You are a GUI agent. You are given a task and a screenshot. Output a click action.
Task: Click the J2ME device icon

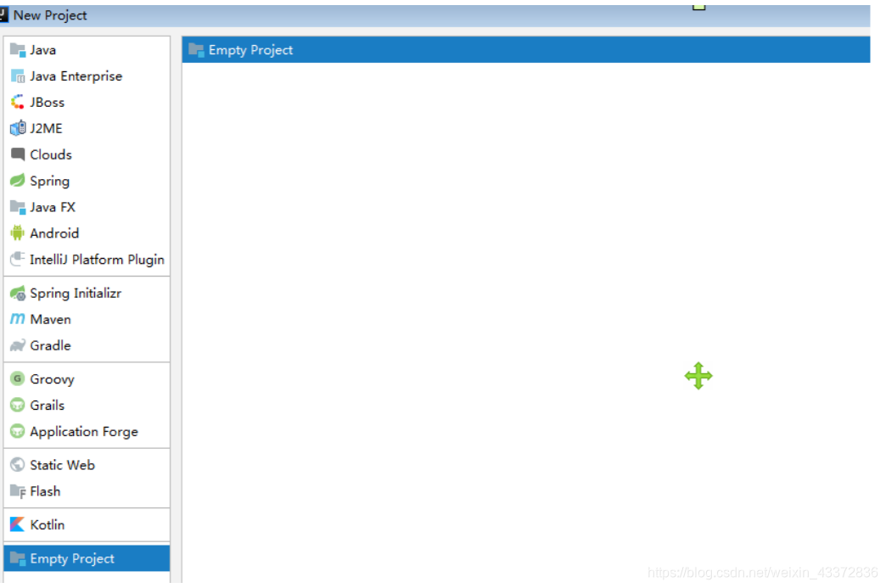pos(18,128)
